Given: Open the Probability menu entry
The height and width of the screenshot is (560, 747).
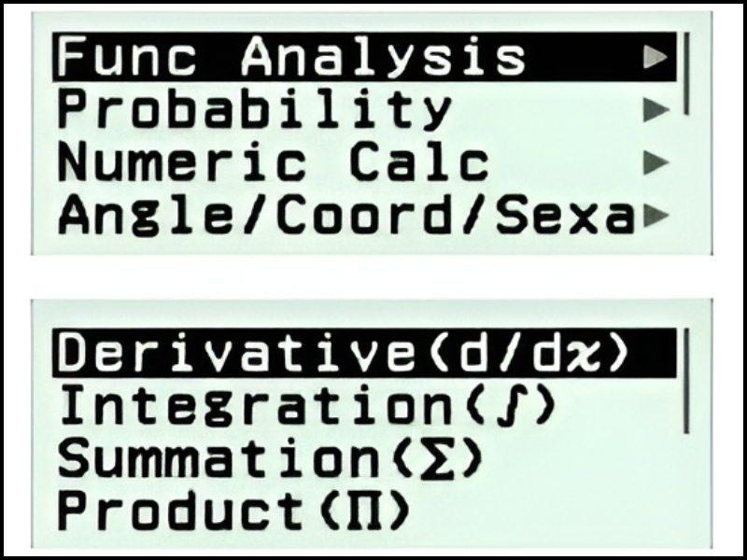Looking at the screenshot, I should pos(254,111).
